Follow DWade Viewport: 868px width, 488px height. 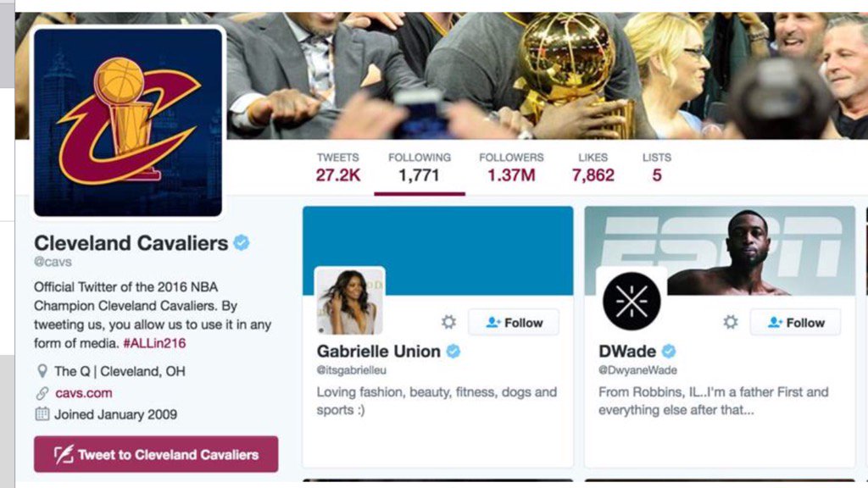coord(795,322)
